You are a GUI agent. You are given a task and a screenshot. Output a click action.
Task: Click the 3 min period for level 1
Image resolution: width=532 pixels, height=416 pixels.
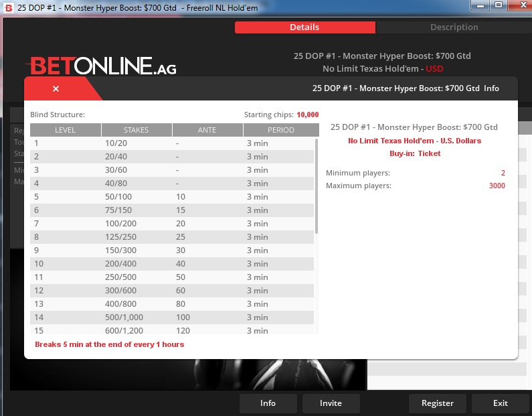click(258, 143)
